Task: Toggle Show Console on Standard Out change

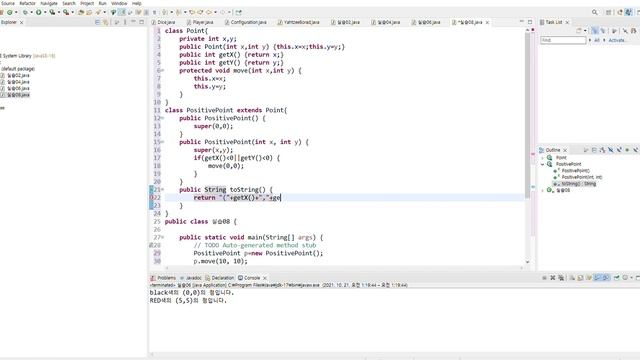Action: pyautogui.click(x=598, y=278)
